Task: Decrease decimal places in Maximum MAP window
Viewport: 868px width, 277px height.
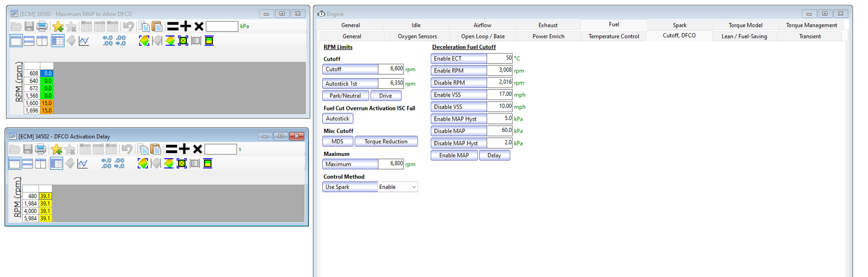Action: point(120,41)
